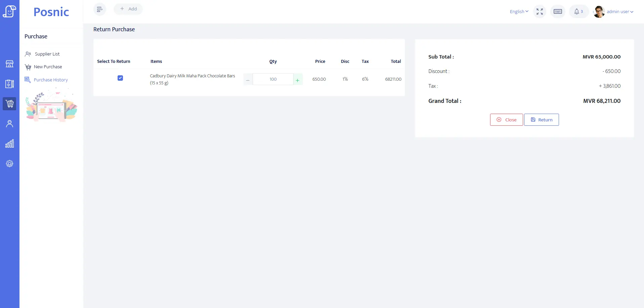
Task: Open the user profile sidebar icon
Action: [x=9, y=124]
